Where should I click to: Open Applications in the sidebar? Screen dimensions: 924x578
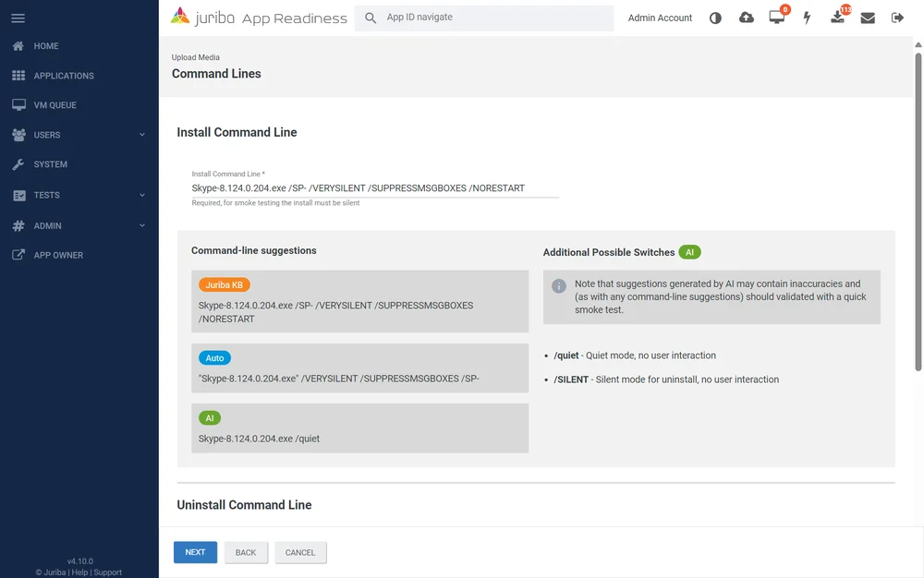[x=64, y=76]
